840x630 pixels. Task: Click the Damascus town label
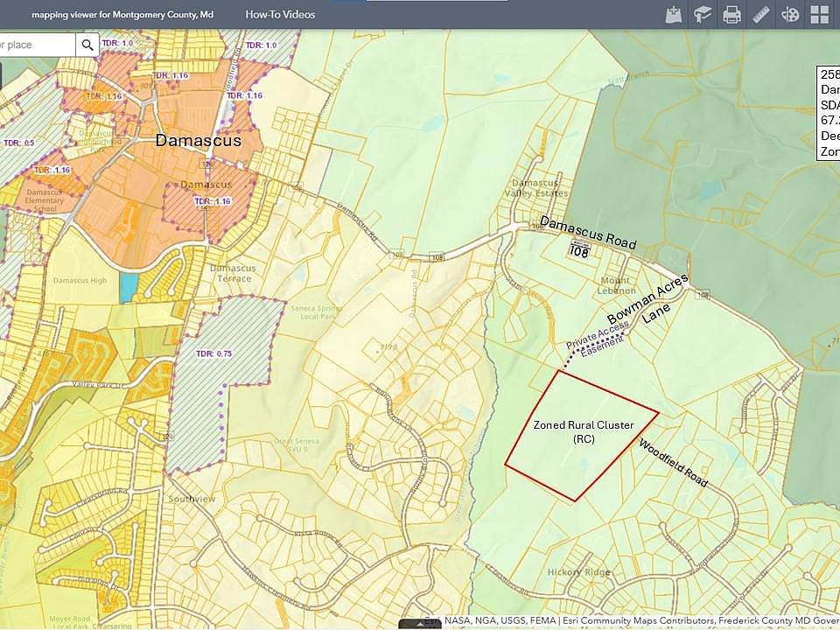tap(198, 140)
